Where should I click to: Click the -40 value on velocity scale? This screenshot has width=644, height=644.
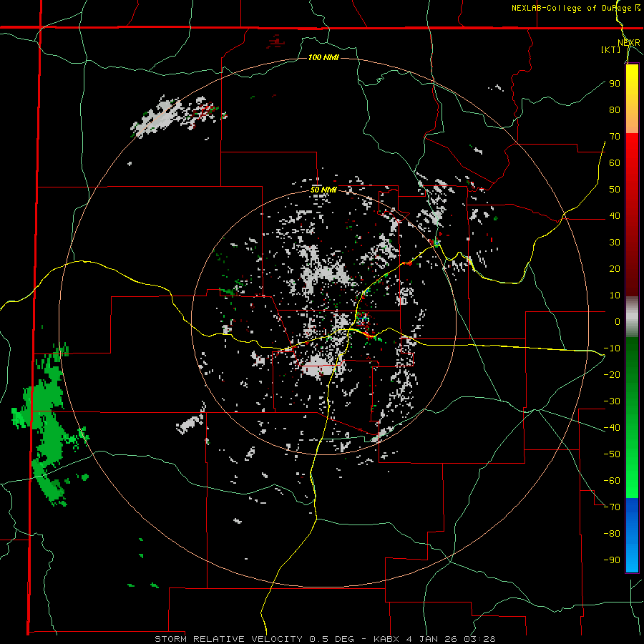click(x=612, y=428)
